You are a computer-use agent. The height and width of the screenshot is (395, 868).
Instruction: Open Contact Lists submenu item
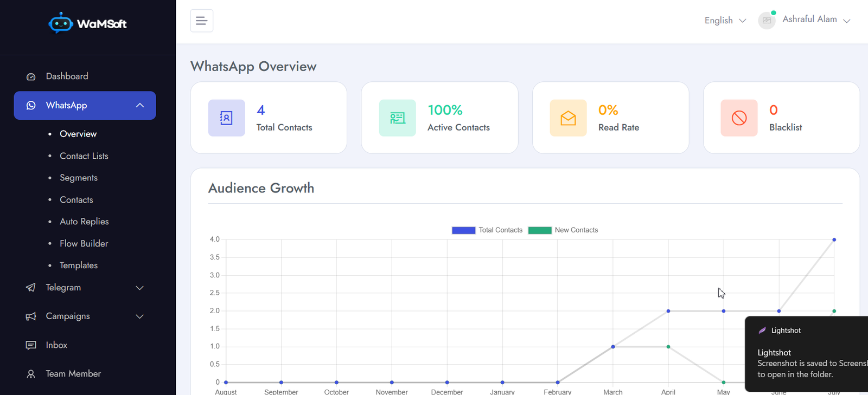point(84,156)
